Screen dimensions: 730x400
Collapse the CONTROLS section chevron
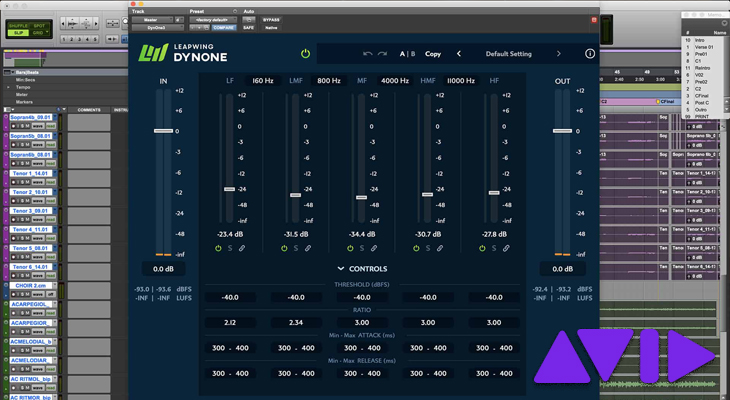(x=341, y=269)
